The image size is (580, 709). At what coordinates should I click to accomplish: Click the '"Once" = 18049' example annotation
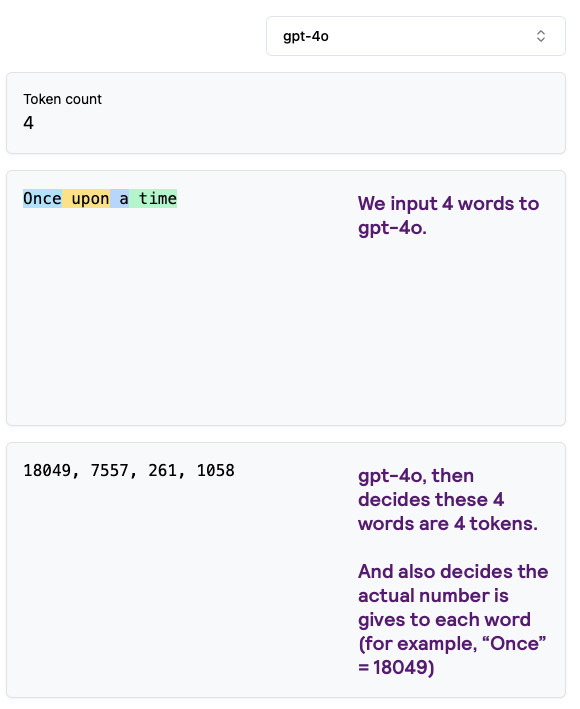coord(452,656)
